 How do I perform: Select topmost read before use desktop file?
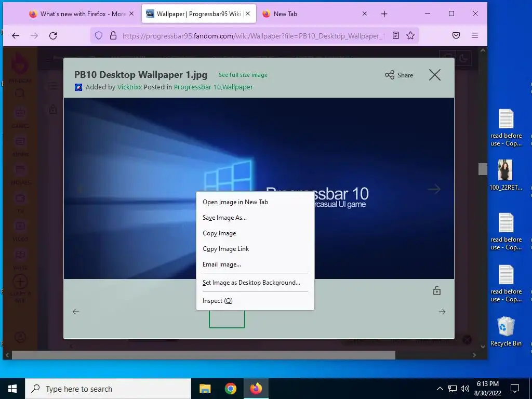click(506, 128)
